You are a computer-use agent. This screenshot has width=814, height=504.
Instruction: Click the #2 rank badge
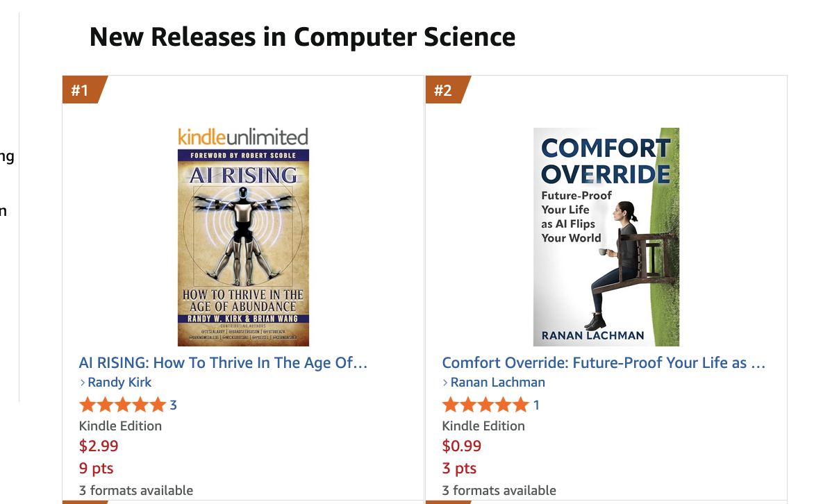click(443, 90)
